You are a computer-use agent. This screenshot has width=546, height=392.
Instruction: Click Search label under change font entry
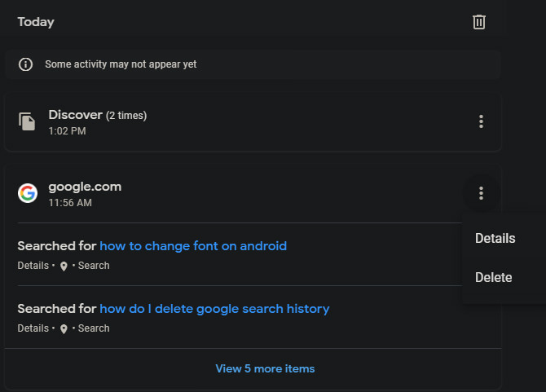click(94, 266)
